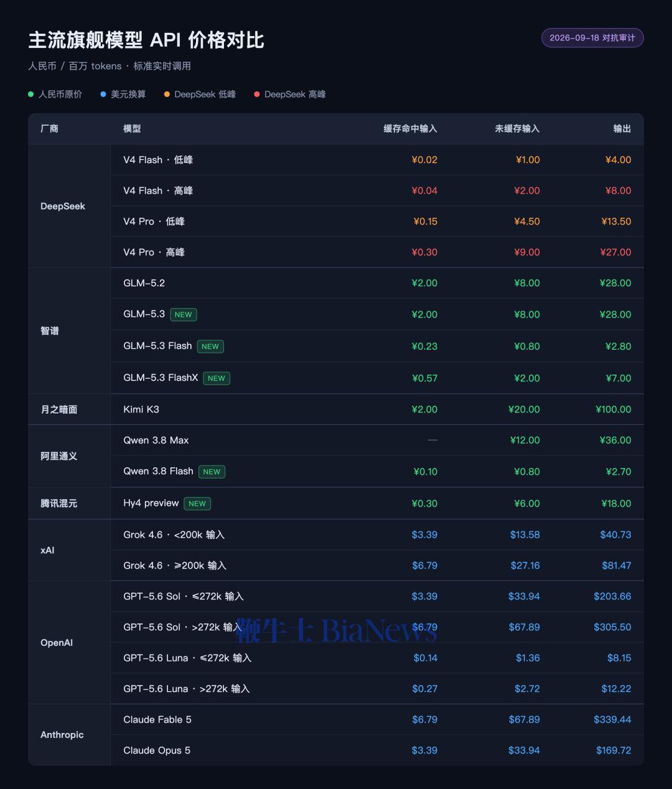Image resolution: width=672 pixels, height=789 pixels.
Task: Click the NEW badge beside Hy4 preview
Action: pos(197,503)
